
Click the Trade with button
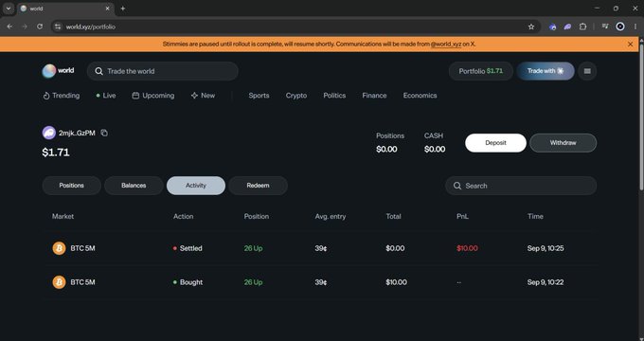coord(546,71)
